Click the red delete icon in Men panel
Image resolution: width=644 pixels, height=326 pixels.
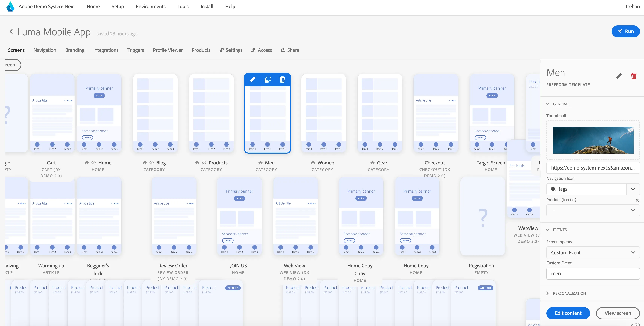[634, 76]
